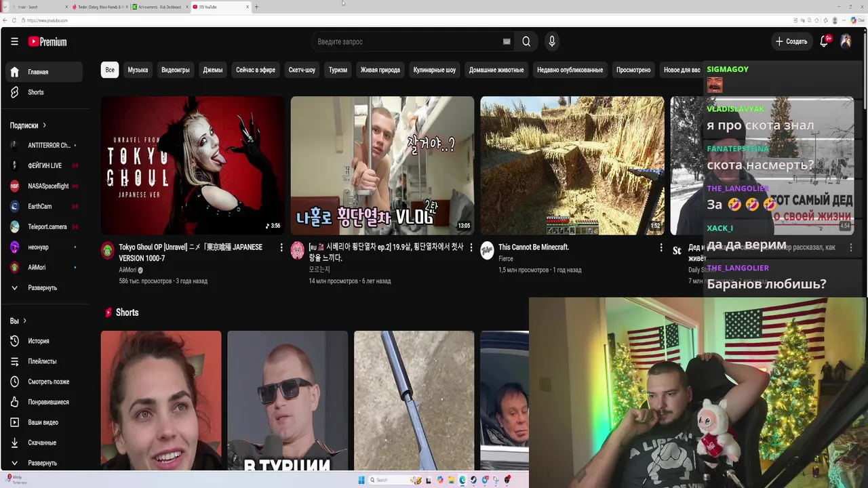Select the Домашние животные chip
This screenshot has height=488, width=868.
pos(496,70)
